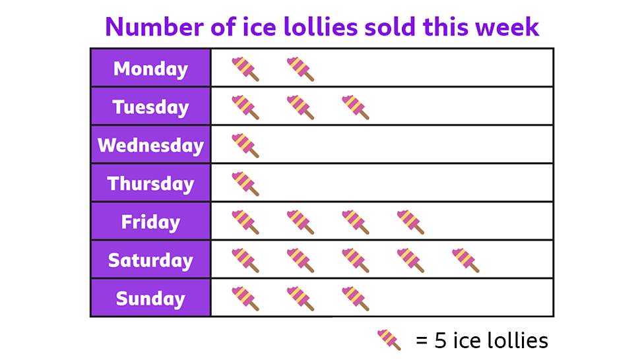This screenshot has width=644, height=362.
Task: Click the second ice lolly in Sunday row
Action: 300,298
